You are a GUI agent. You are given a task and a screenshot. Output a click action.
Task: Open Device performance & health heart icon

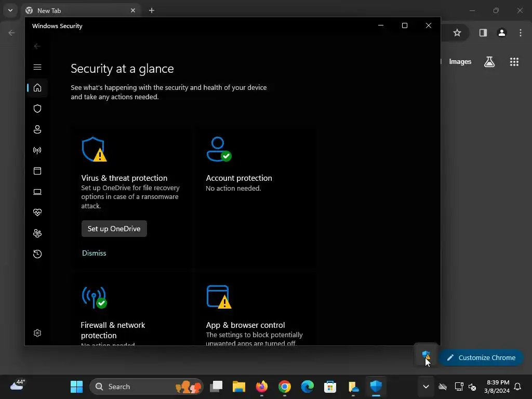point(37,212)
